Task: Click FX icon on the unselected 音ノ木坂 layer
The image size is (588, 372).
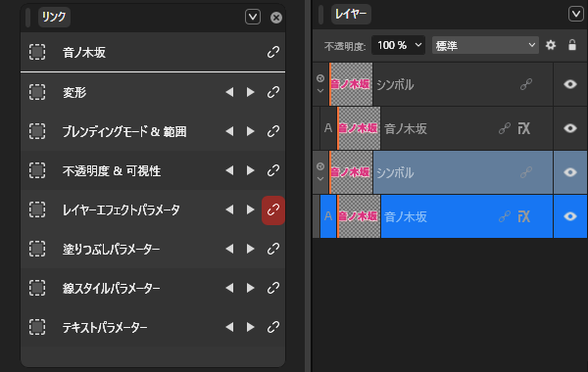Action: pos(524,128)
